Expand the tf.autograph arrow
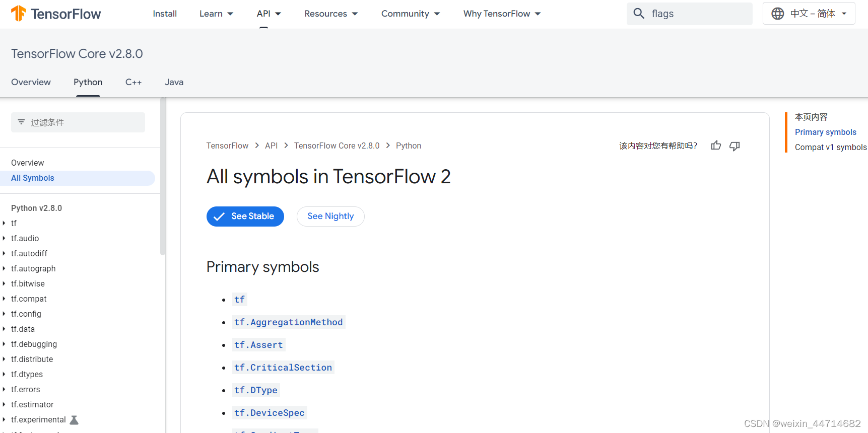The image size is (868, 433). click(x=4, y=268)
